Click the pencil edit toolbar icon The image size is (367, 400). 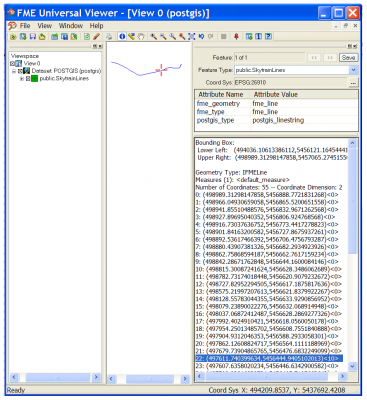click(96, 37)
